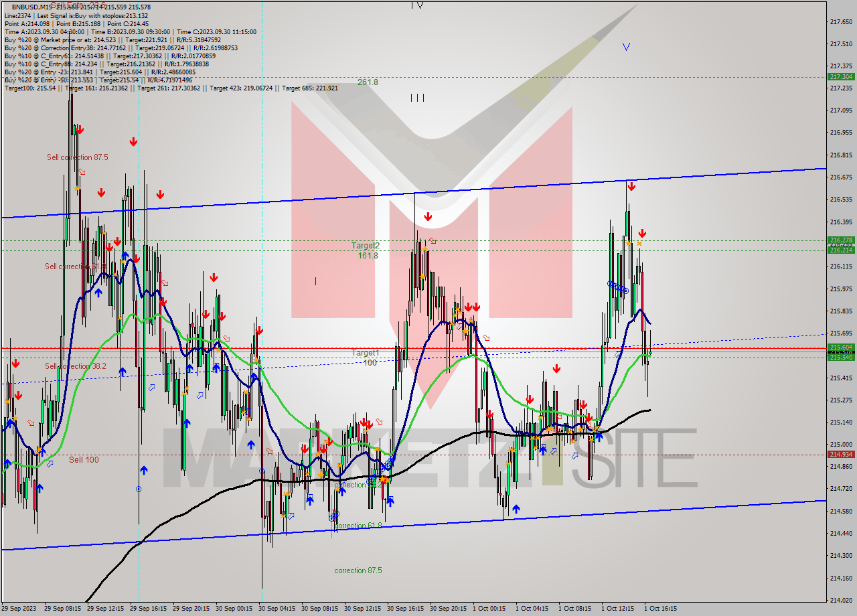Click the '29 Sep 08:15' time axis label
This screenshot has height=616, width=857.
(x=62, y=609)
